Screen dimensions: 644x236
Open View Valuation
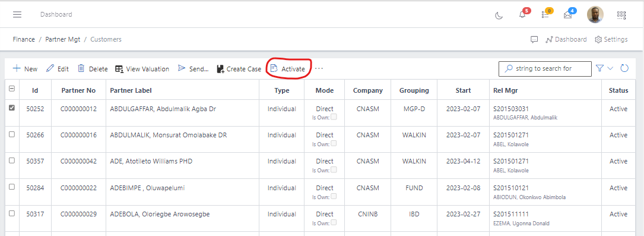(142, 69)
